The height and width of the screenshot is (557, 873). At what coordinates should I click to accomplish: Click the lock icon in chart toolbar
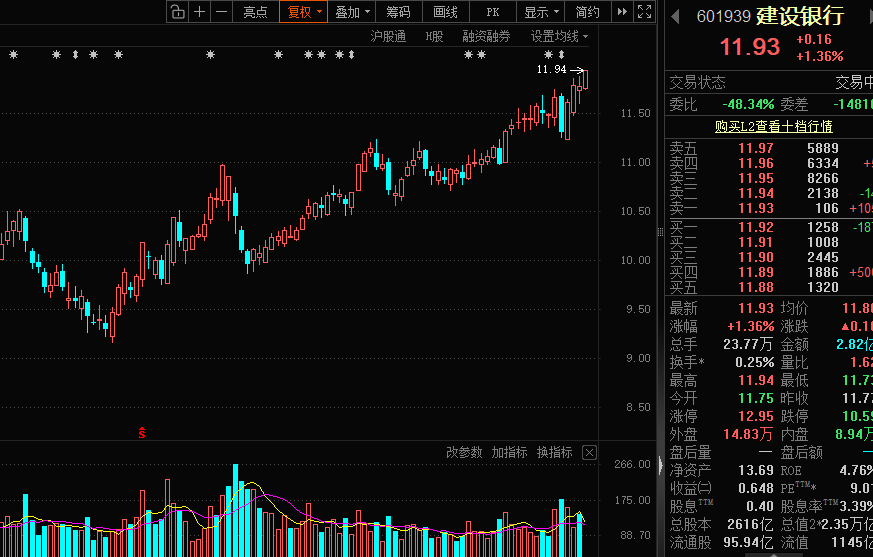click(x=178, y=12)
